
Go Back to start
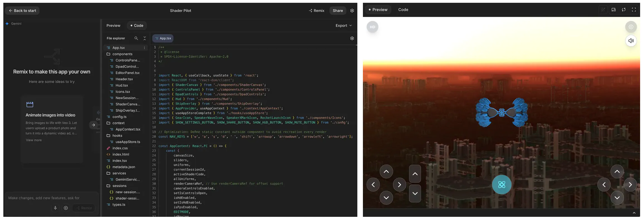coord(22,11)
